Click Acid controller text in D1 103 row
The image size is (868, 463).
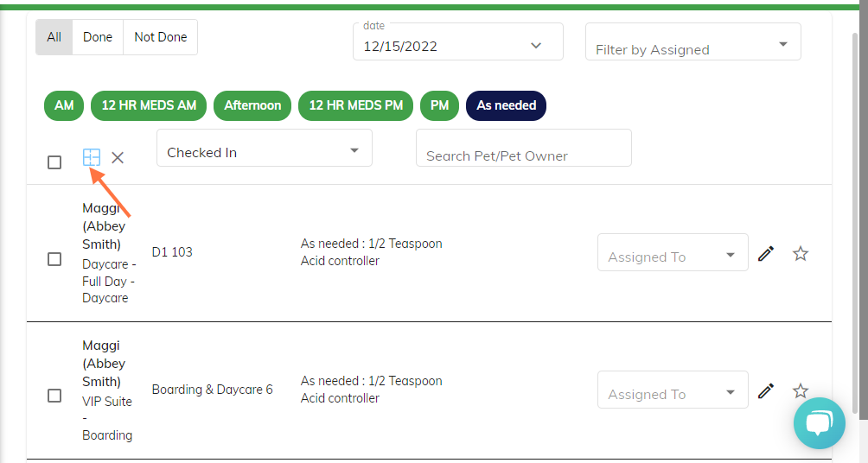(340, 261)
